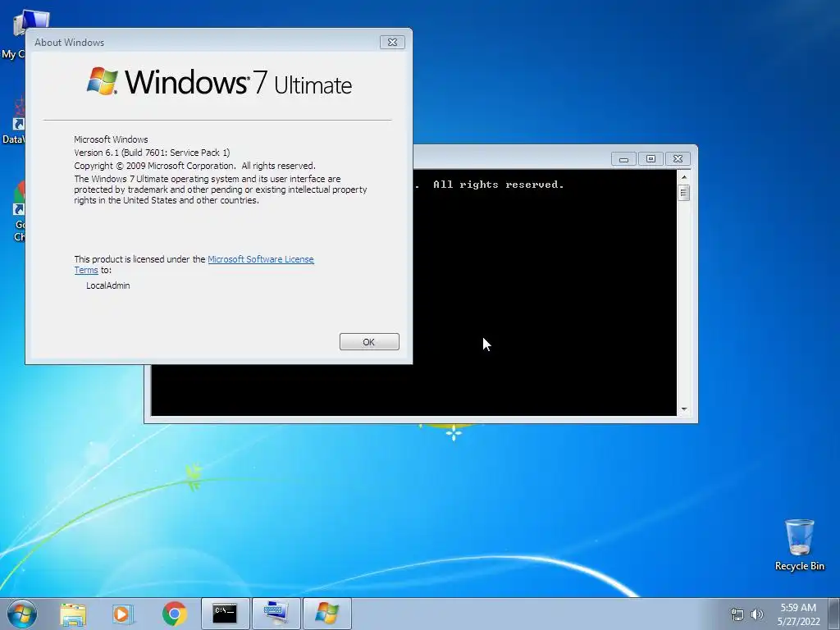The image size is (840, 630).
Task: Open Google Chrome from the taskbar
Action: pyautogui.click(x=174, y=614)
